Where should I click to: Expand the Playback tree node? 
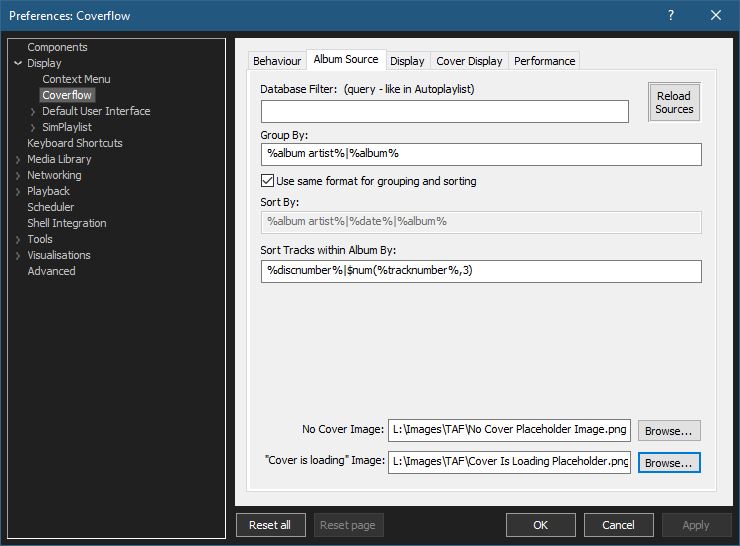point(18,191)
